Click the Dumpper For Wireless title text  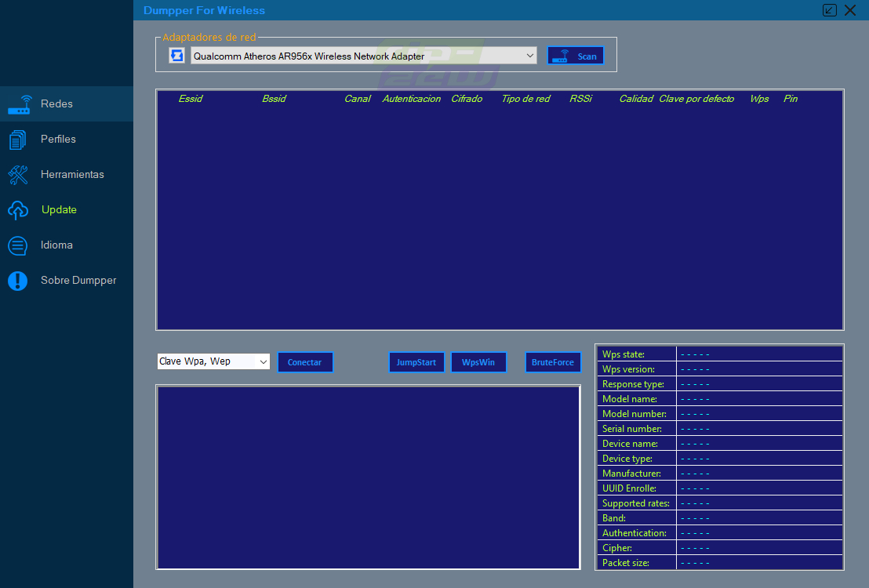point(204,10)
